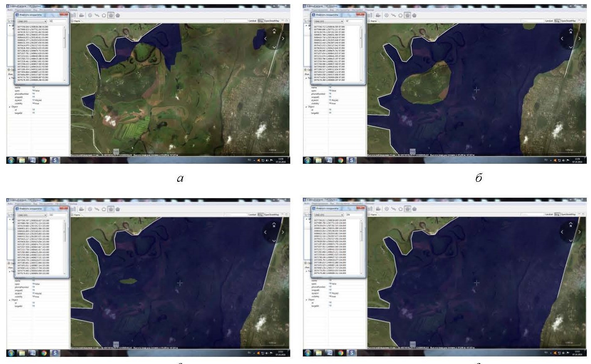This screenshot has height=364, width=591.
Task: Pan map north with compass arrow in panel а
Action: (274, 31)
